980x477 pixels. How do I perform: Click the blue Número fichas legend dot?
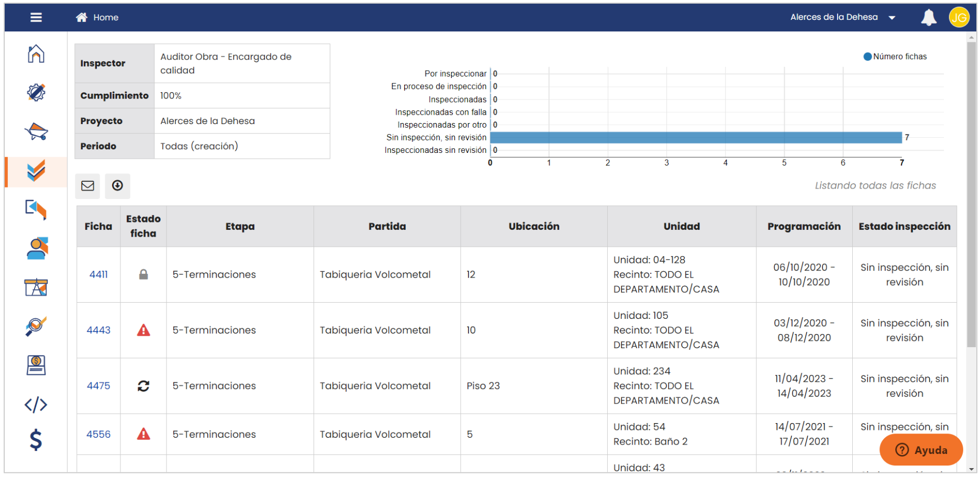click(867, 57)
